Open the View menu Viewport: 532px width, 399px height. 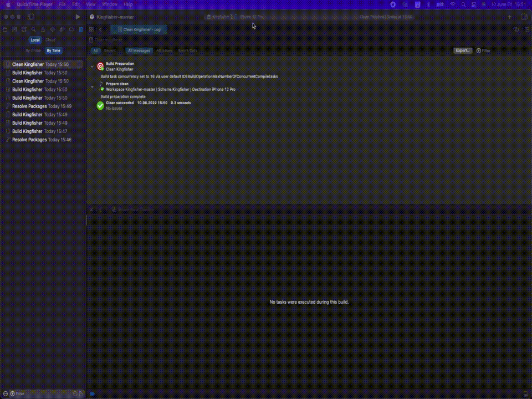pos(90,4)
